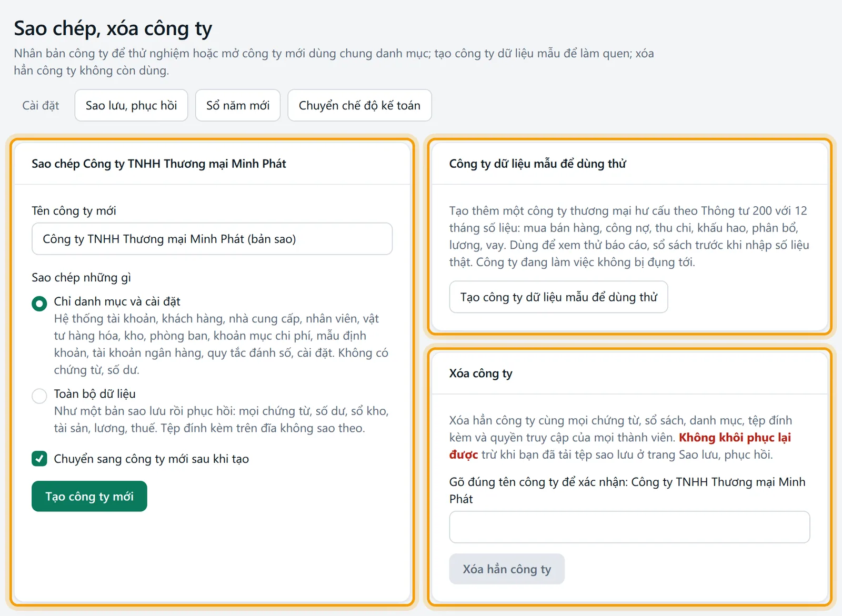This screenshot has width=842, height=616.
Task: Uncheck Chuyển sang công ty mới sau khi tạo
Action: click(x=39, y=459)
